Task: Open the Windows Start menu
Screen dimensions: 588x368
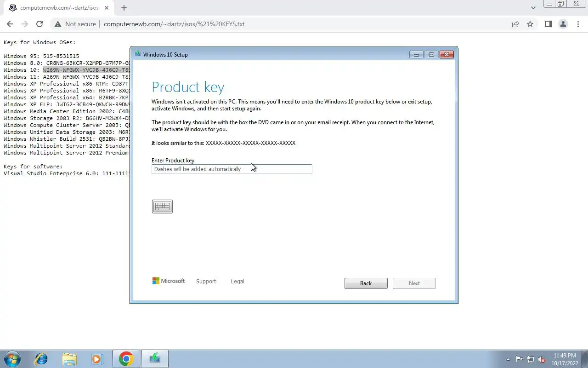Action: point(12,359)
